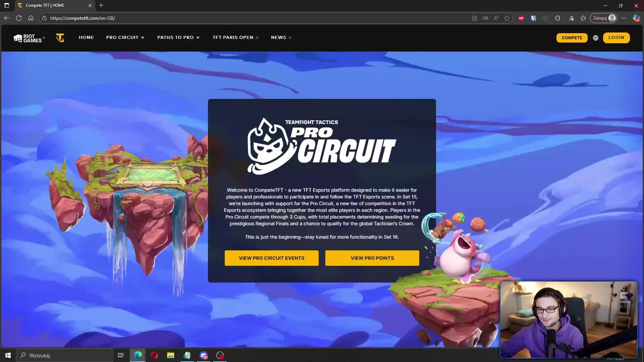This screenshot has height=362, width=644.
Task: Click the media control music icon
Action: [571, 18]
